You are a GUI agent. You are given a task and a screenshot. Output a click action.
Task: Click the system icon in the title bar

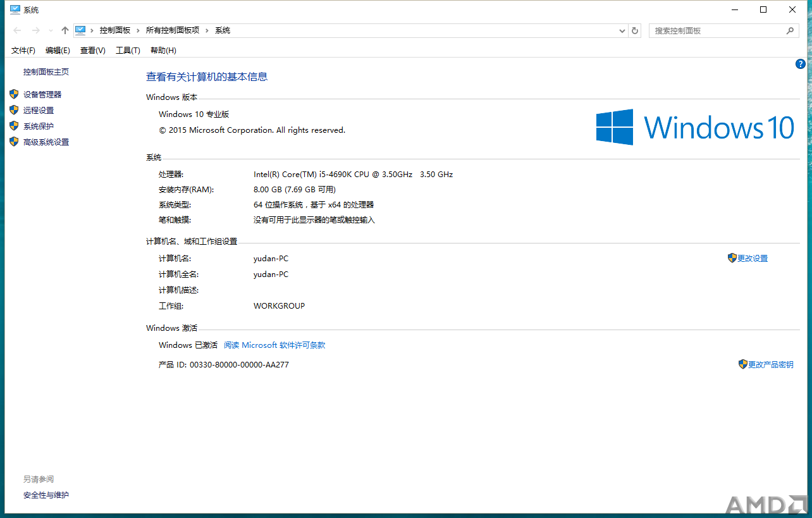pos(15,9)
